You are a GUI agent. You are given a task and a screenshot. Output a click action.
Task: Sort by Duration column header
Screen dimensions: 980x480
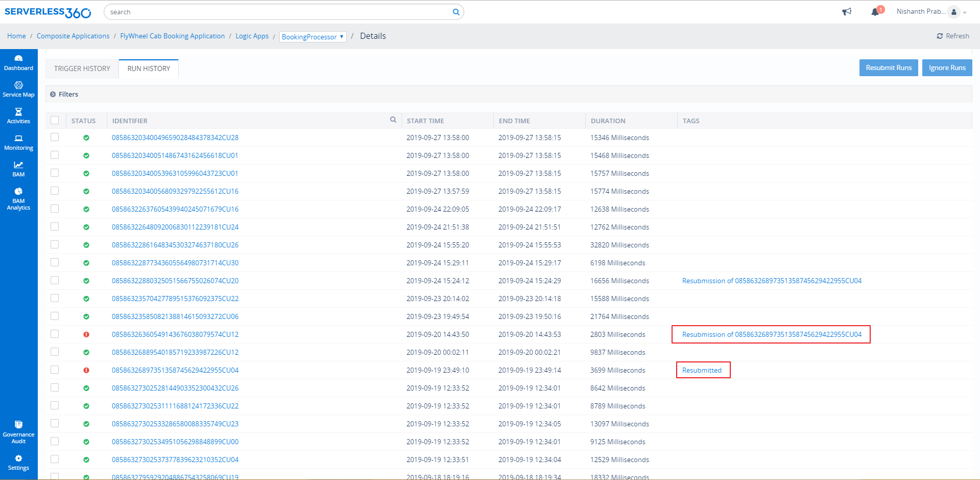click(x=608, y=121)
